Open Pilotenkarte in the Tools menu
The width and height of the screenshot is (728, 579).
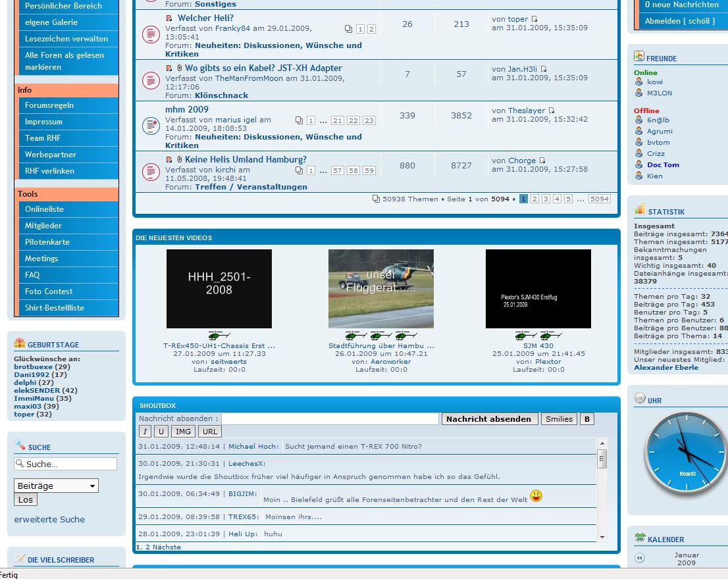tap(47, 242)
